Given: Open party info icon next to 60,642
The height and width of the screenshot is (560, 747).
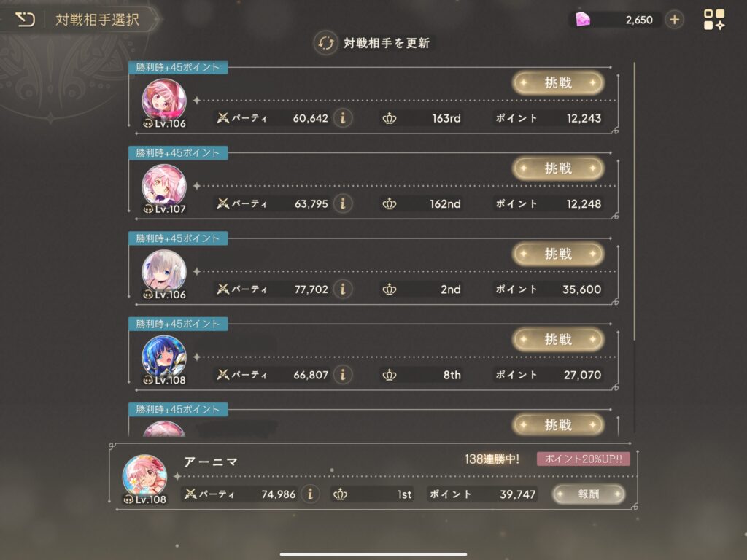Looking at the screenshot, I should tap(343, 117).
